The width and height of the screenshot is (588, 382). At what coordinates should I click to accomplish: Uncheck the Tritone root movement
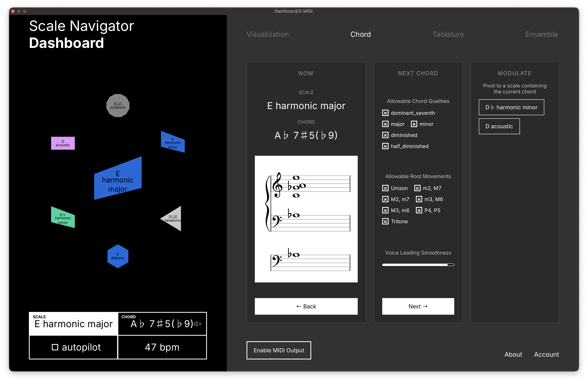[x=385, y=221]
